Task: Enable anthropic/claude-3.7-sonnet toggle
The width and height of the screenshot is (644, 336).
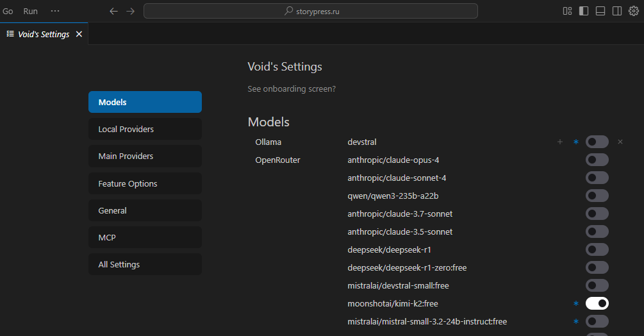Action: click(597, 214)
